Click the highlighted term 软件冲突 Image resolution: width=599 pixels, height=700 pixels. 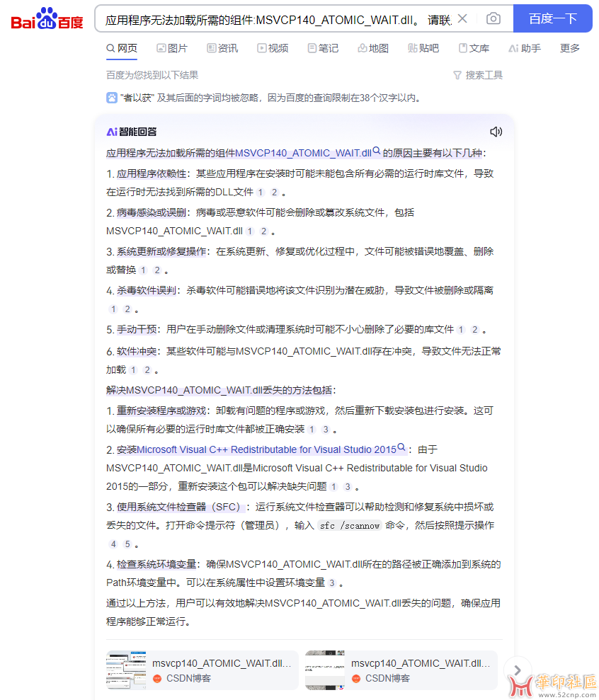tap(137, 351)
